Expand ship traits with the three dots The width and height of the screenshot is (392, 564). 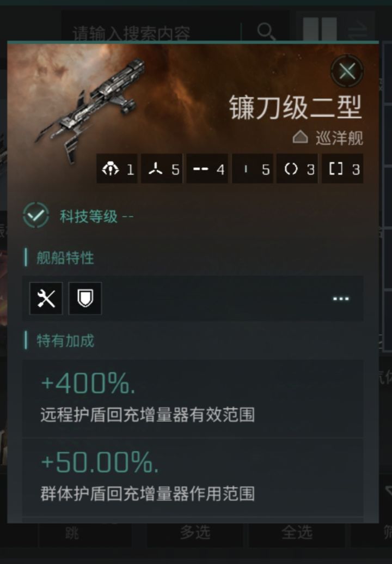pyautogui.click(x=341, y=299)
